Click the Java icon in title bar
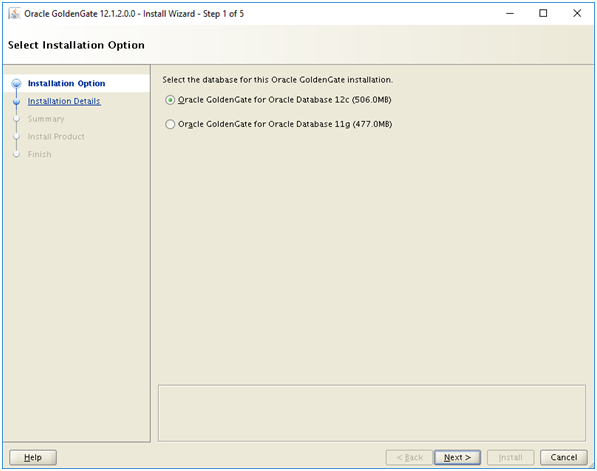The width and height of the screenshot is (597, 471). [x=14, y=13]
